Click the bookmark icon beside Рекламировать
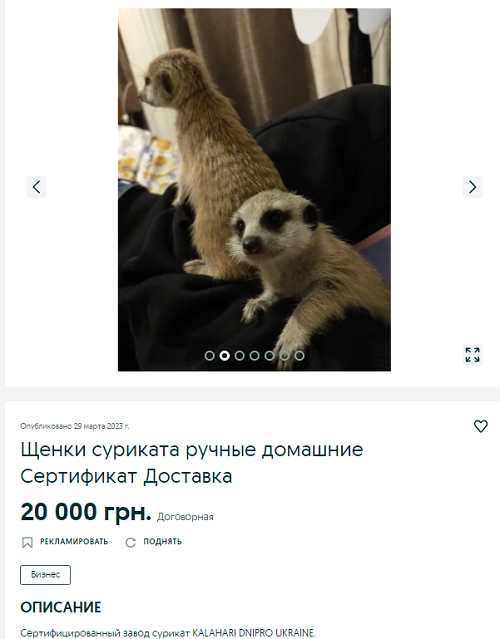 pyautogui.click(x=27, y=542)
